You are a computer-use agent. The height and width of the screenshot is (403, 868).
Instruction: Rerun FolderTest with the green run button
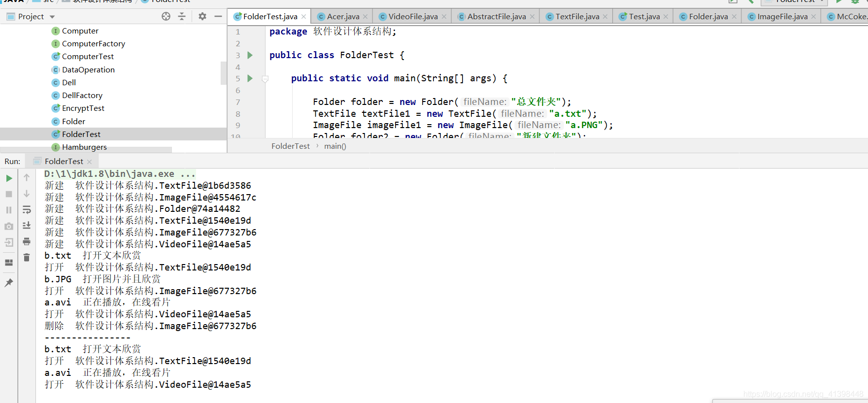pyautogui.click(x=9, y=178)
